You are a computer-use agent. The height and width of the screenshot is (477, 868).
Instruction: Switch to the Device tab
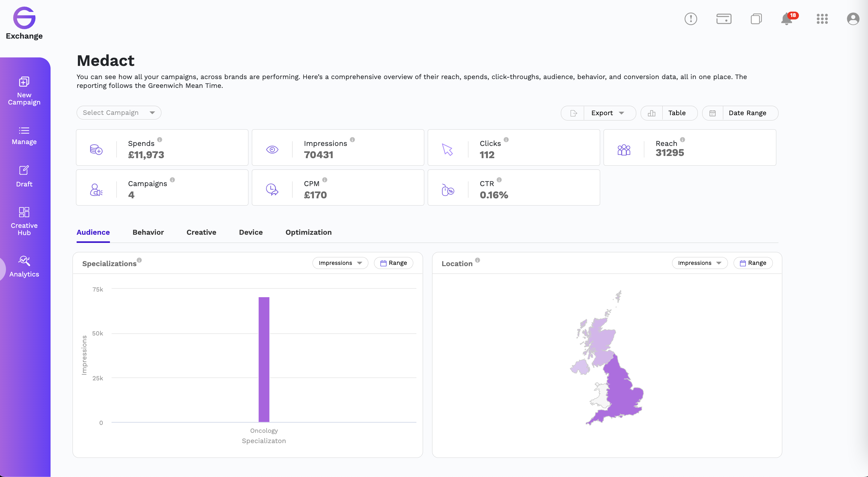tap(251, 232)
